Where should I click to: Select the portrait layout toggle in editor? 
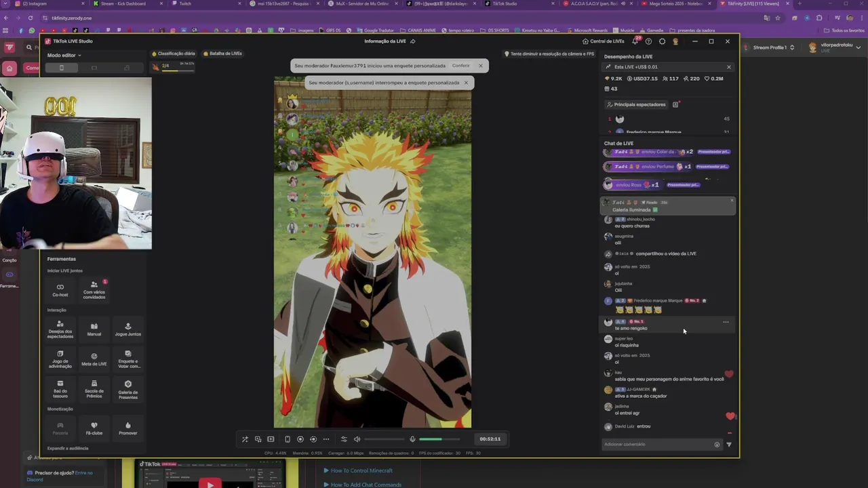click(61, 68)
